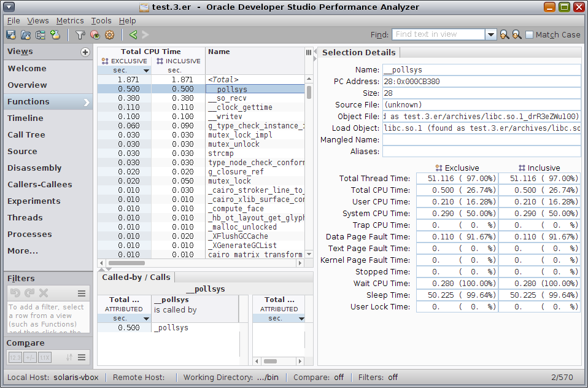Open the Timeline view in sidebar
Viewport: 588px width, 388px height.
pos(25,118)
